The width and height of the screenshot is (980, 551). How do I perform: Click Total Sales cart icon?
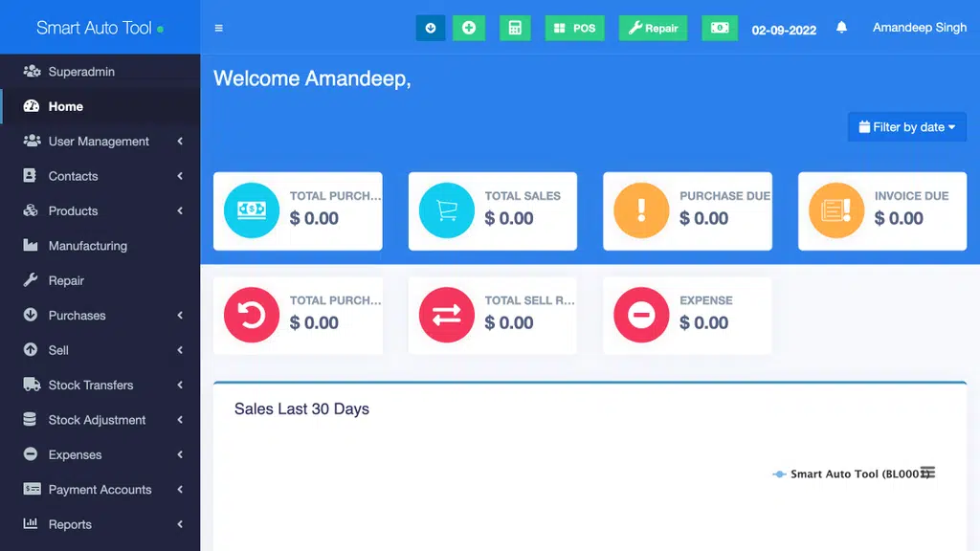[x=446, y=210]
